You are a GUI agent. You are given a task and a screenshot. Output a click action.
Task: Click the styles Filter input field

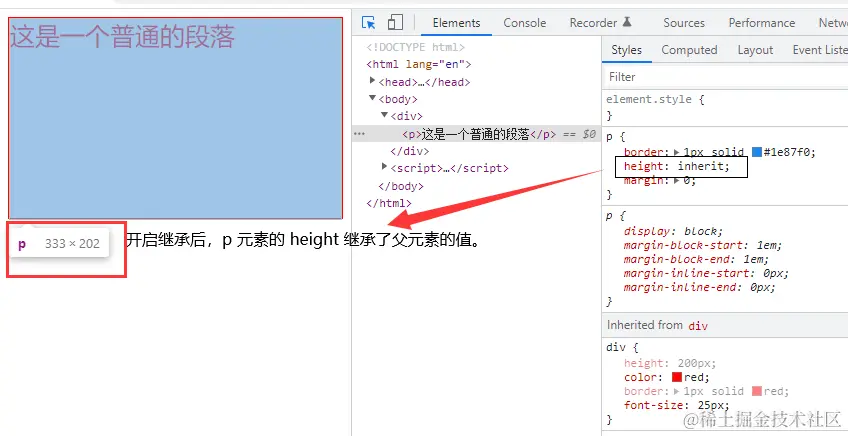(725, 77)
